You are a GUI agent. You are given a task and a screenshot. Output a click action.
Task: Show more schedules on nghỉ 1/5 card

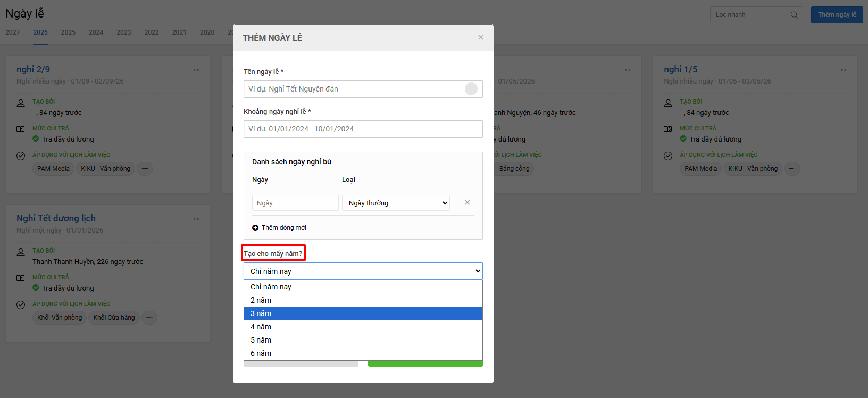point(792,169)
